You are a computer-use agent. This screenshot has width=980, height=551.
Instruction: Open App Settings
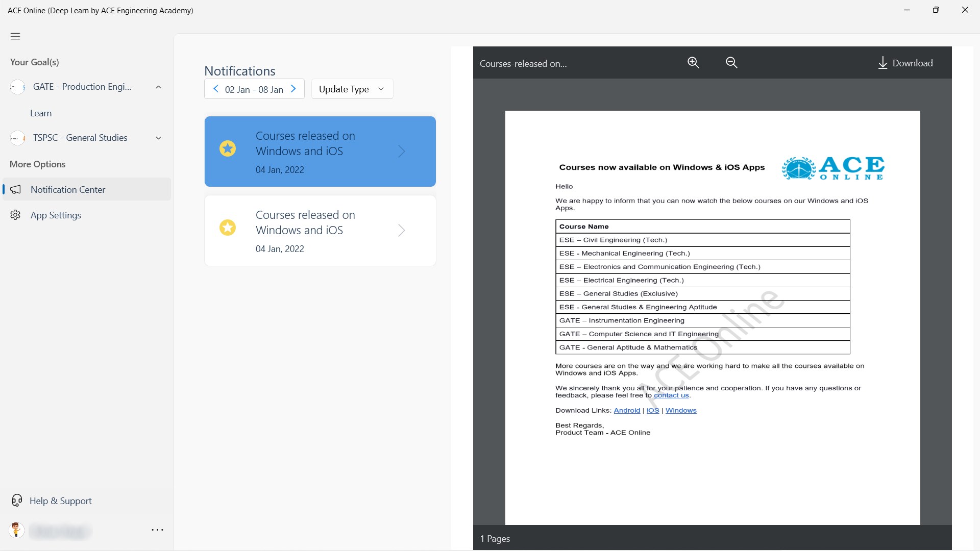pyautogui.click(x=56, y=215)
